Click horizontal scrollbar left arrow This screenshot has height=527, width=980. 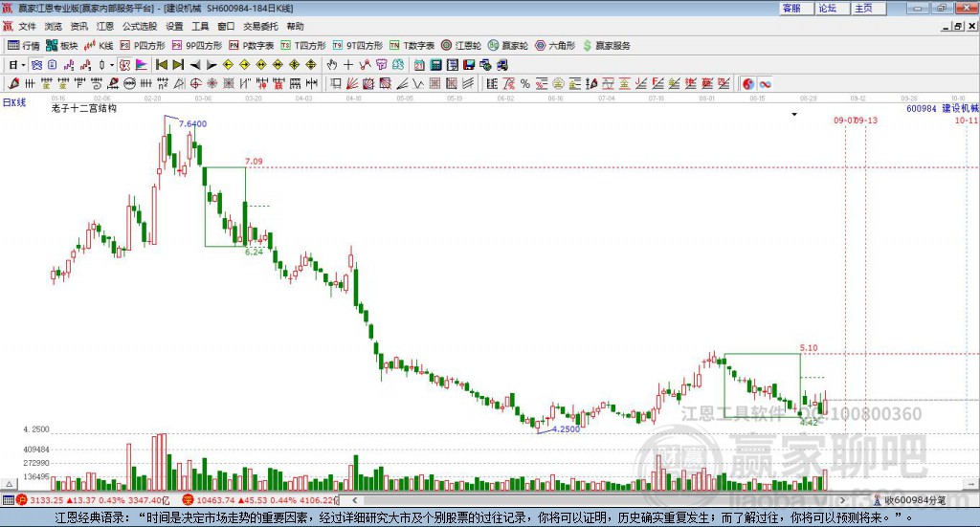tap(354, 500)
